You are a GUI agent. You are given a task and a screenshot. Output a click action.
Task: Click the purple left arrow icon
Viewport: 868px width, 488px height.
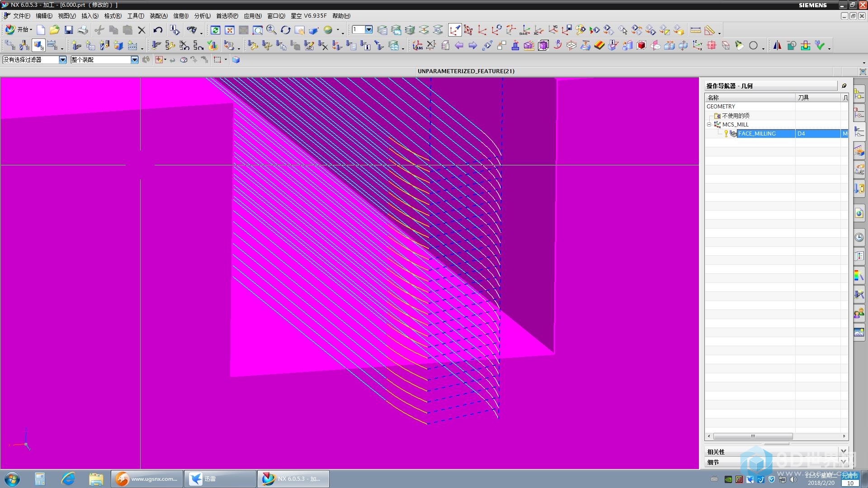(x=459, y=45)
